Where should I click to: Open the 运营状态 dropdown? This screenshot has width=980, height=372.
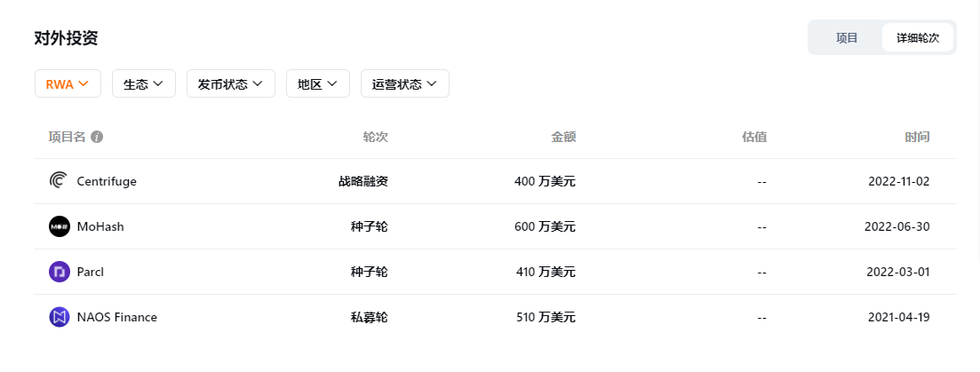pyautogui.click(x=404, y=84)
